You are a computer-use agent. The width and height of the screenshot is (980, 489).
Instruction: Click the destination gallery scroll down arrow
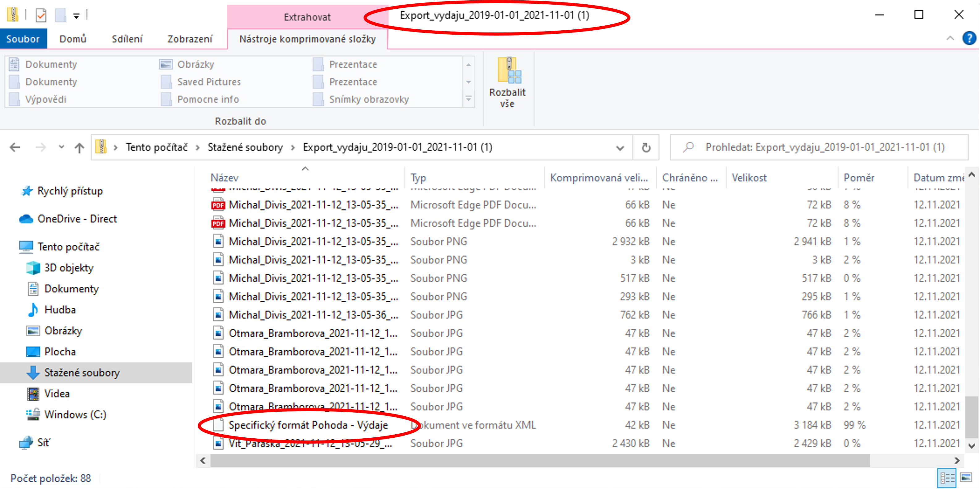pos(469,82)
